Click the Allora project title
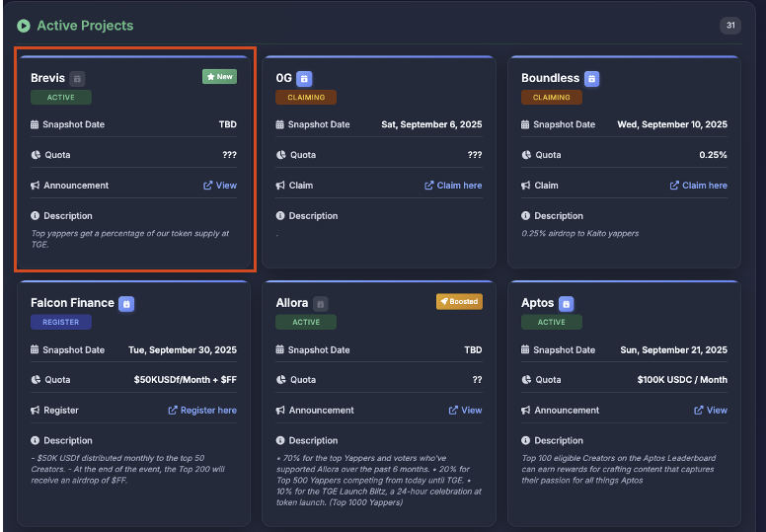The image size is (766, 532). pyautogui.click(x=292, y=303)
